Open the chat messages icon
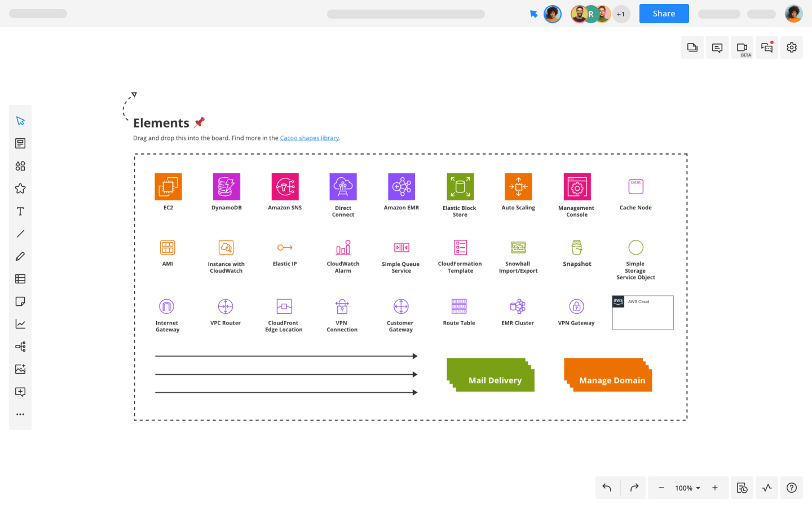 (x=767, y=47)
